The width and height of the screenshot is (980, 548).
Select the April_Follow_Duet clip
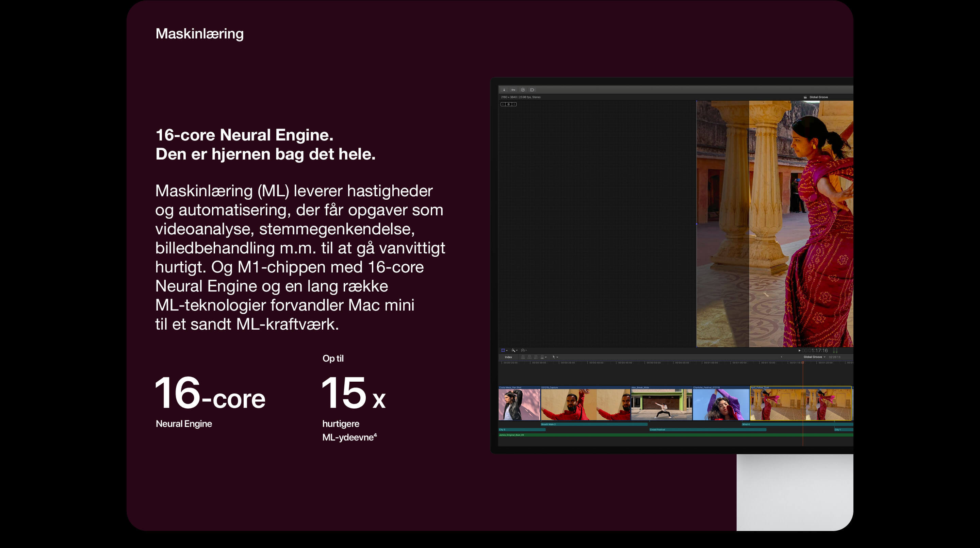[x=800, y=403]
